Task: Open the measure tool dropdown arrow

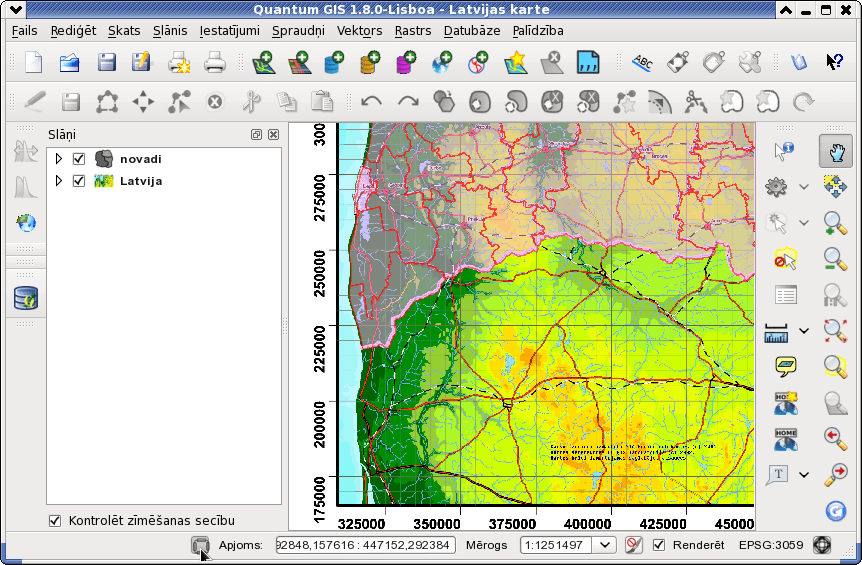Action: (804, 331)
